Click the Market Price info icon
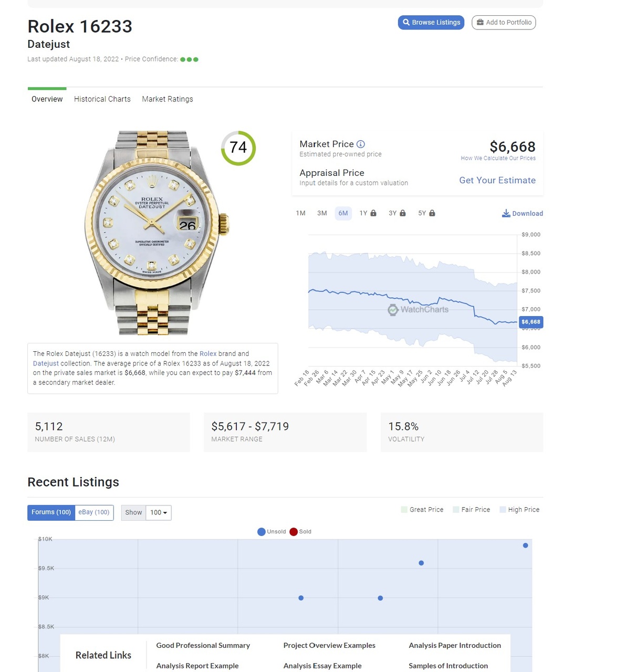The height and width of the screenshot is (672, 626). [x=361, y=144]
